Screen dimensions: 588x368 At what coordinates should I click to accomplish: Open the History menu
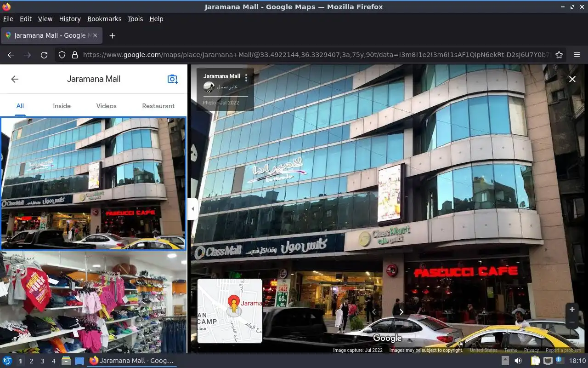[x=70, y=19]
